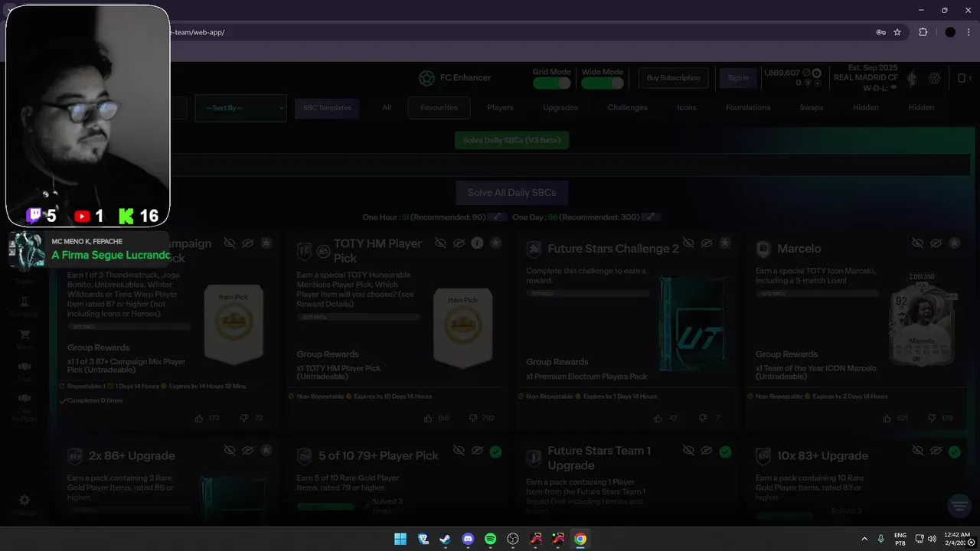Click Solve Daily SBCs (V3 Beta)
This screenshot has height=551, width=980.
(511, 141)
